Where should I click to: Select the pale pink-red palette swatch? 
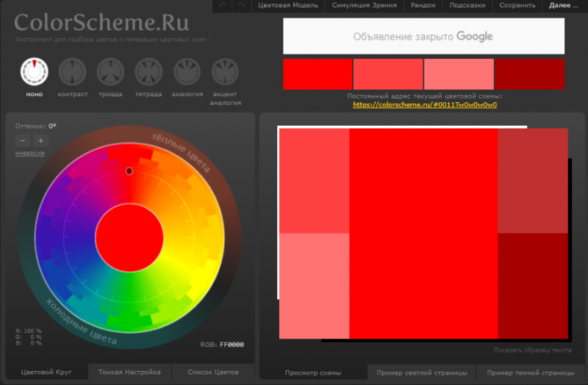(459, 74)
